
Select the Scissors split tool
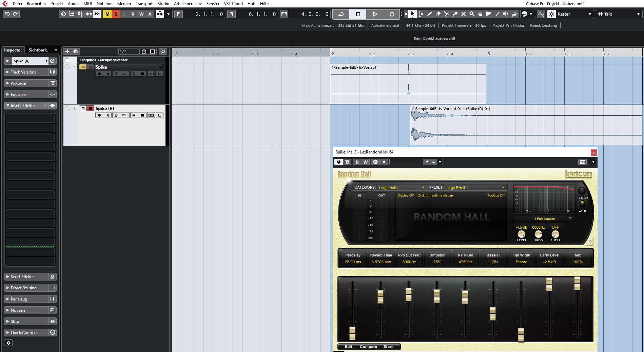(x=447, y=14)
